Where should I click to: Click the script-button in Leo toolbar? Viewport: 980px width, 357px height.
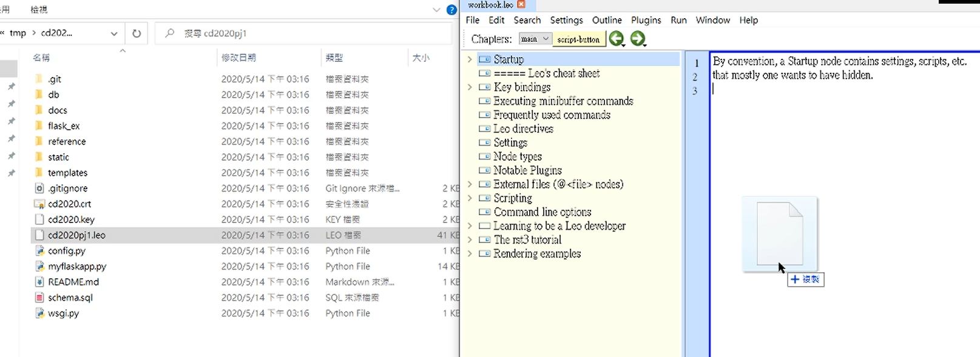[x=578, y=39]
